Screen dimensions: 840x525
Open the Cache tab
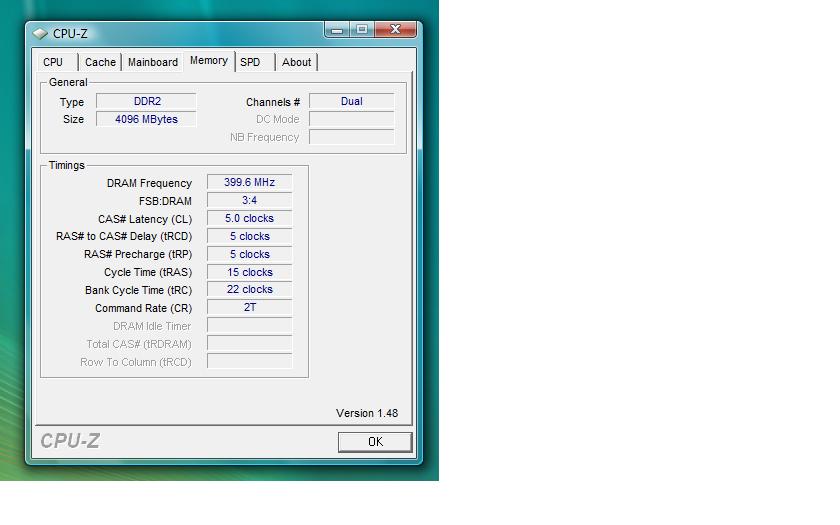100,62
